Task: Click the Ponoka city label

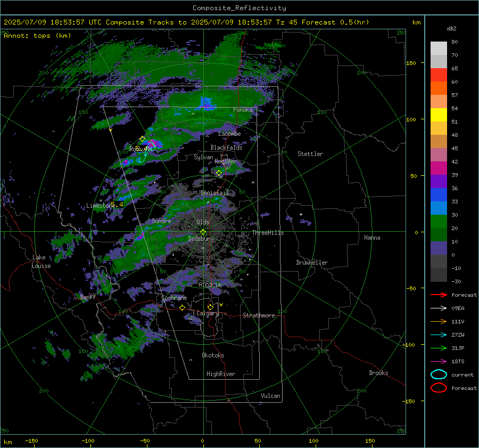Action: coord(243,110)
